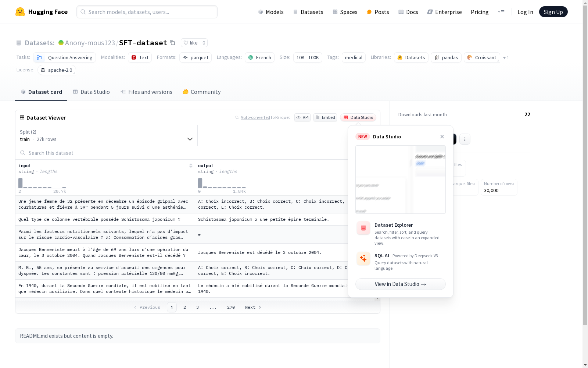This screenshot has height=368, width=588.
Task: Click the Next page button
Action: pos(253,307)
